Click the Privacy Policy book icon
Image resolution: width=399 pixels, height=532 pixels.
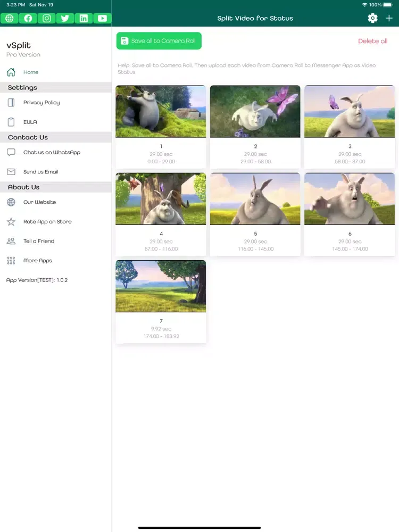(x=11, y=103)
